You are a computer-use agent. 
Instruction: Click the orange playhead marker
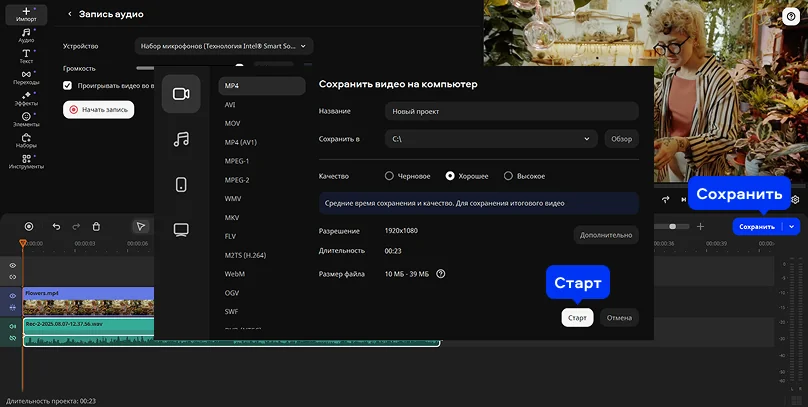pos(23,242)
